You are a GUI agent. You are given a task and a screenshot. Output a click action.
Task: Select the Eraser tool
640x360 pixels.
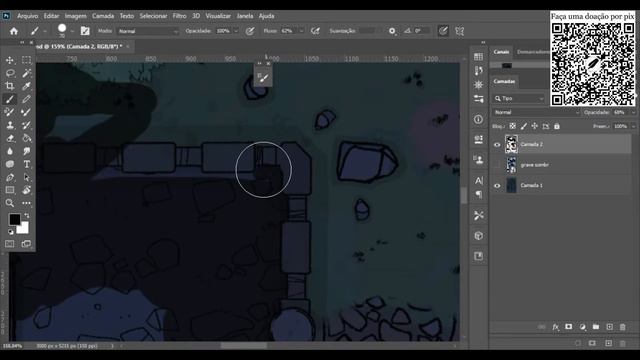tap(10, 138)
